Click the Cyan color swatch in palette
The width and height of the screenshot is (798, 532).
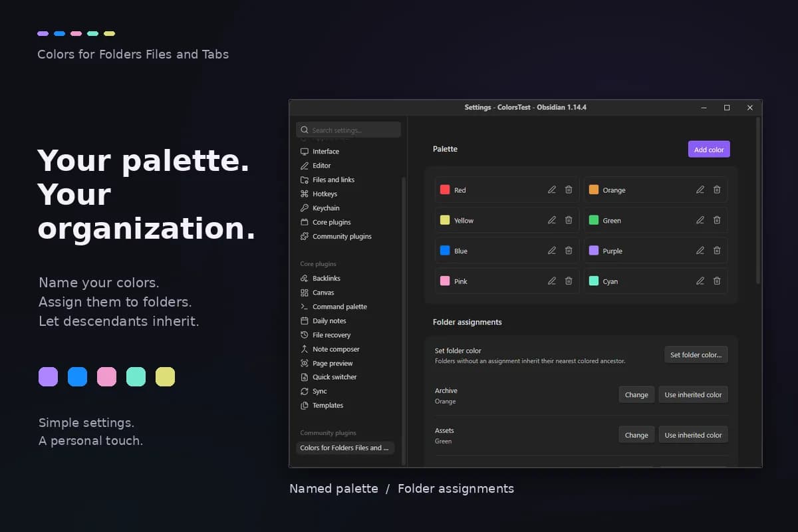point(594,281)
